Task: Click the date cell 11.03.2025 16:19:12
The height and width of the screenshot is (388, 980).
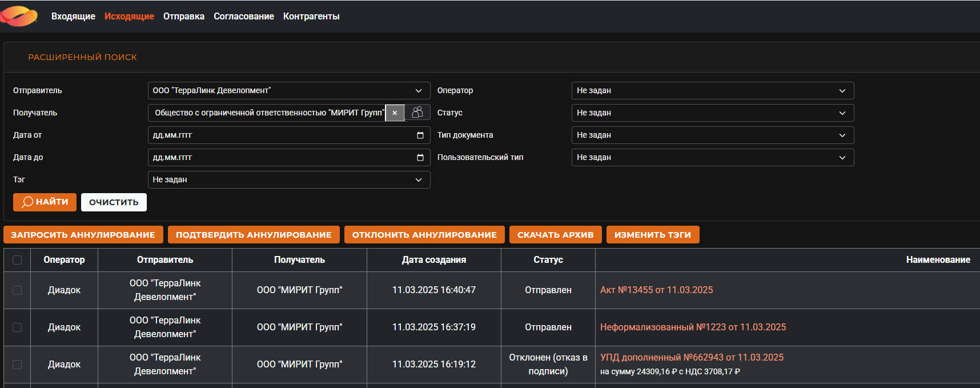Action: 434,365
